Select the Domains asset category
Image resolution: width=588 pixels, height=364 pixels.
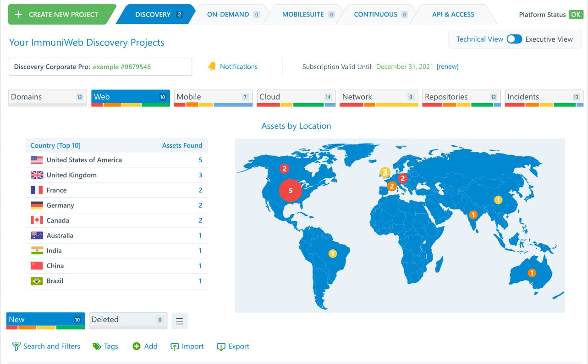click(x=48, y=98)
